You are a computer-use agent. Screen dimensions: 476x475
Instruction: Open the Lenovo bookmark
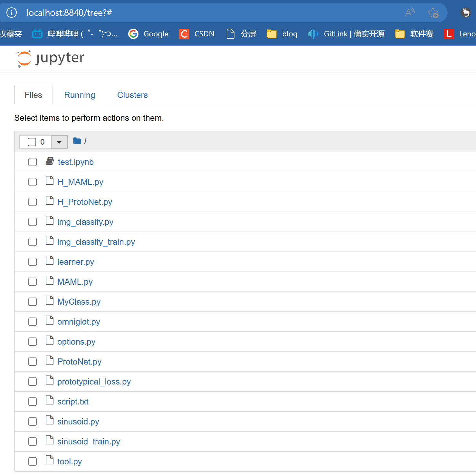(x=460, y=34)
